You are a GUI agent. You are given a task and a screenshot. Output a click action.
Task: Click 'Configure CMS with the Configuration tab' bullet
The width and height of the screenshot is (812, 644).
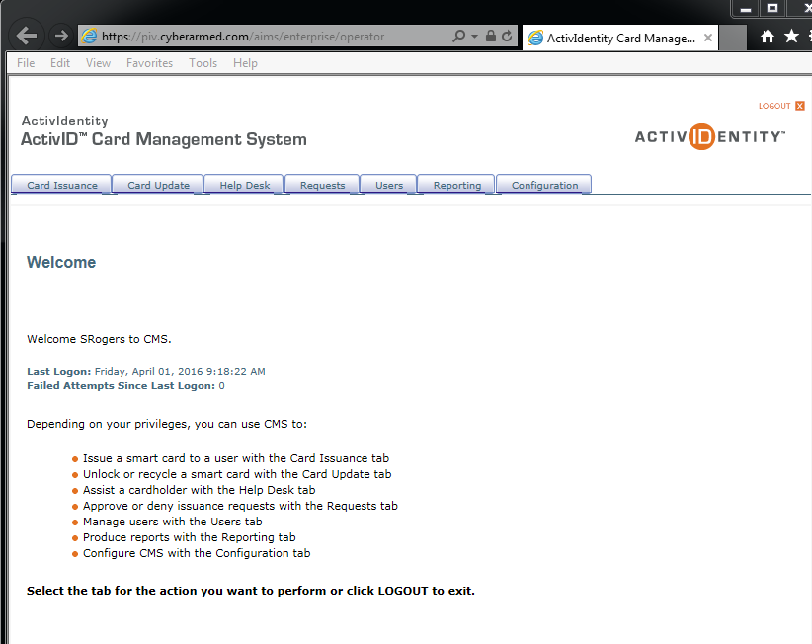197,553
